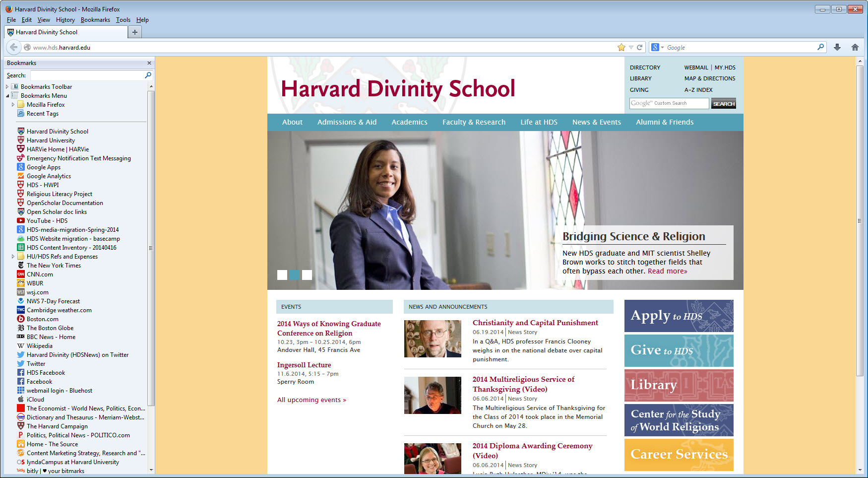Open the Bookmarks menu in menu bar
This screenshot has width=868, height=478.
[96, 20]
